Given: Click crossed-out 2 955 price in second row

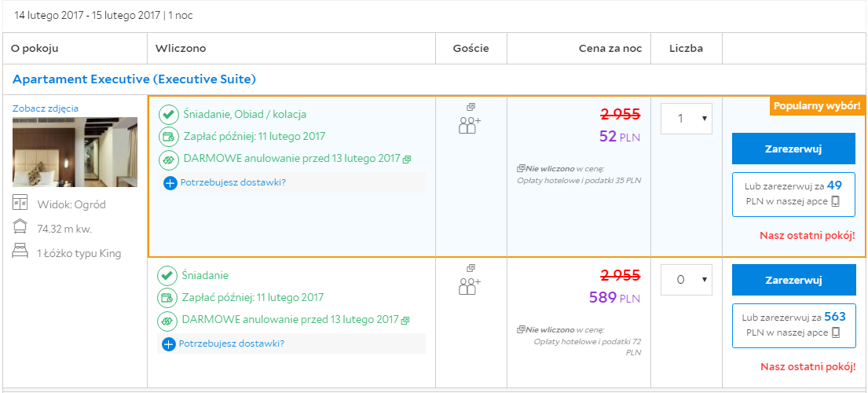Looking at the screenshot, I should pyautogui.click(x=621, y=275).
